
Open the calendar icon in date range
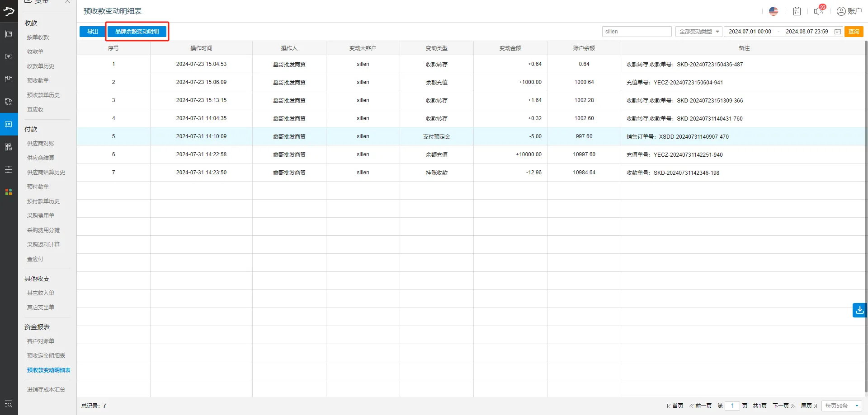click(x=837, y=32)
